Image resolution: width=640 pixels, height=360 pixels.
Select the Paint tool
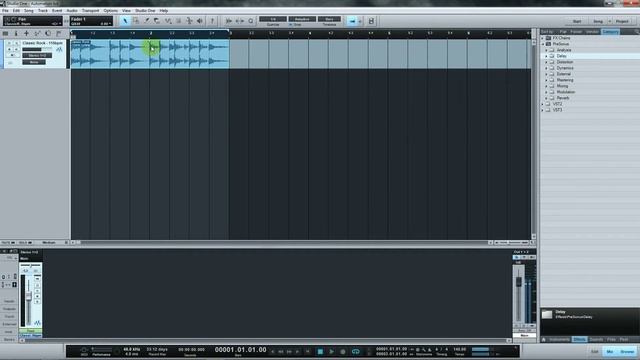coord(168,21)
